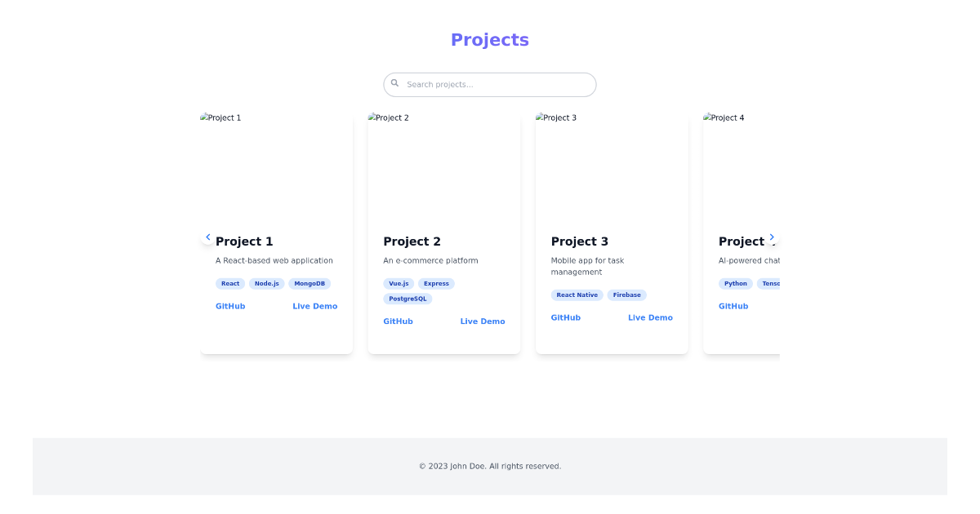Viewport: 980px width, 514px height.
Task: Open the GitHub link for Project 1
Action: click(x=229, y=306)
